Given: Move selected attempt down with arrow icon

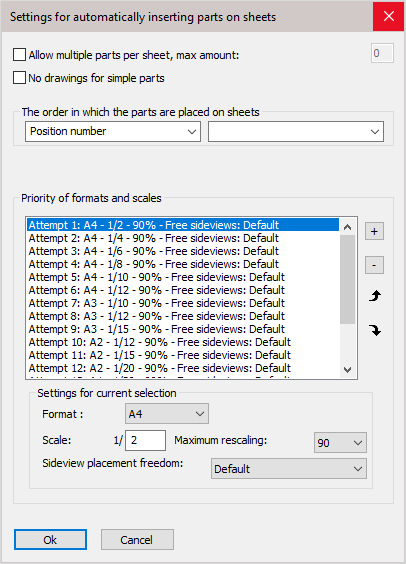Looking at the screenshot, I should pos(375,330).
